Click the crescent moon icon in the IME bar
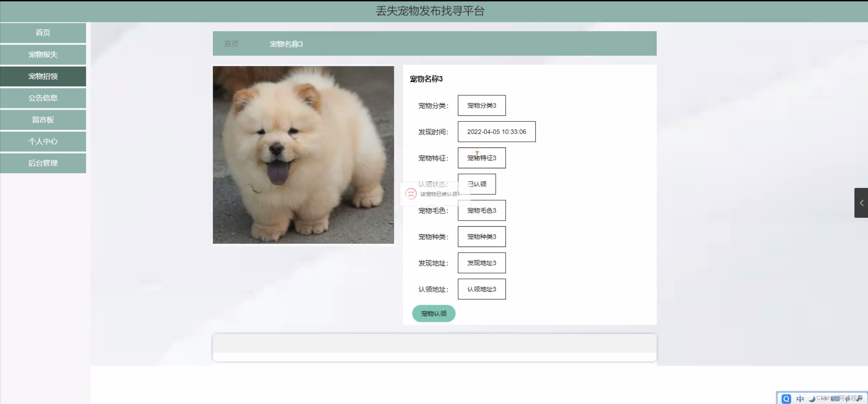This screenshot has width=868, height=404. 812,399
